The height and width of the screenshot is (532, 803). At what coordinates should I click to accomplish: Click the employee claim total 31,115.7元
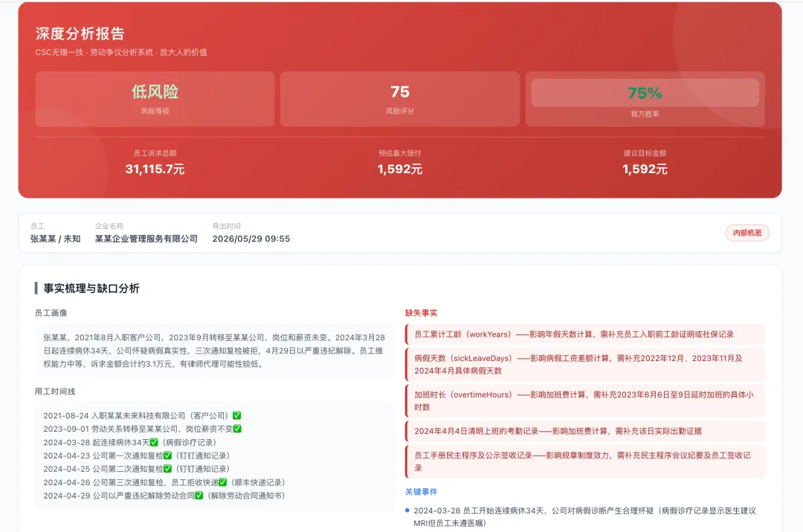155,169
